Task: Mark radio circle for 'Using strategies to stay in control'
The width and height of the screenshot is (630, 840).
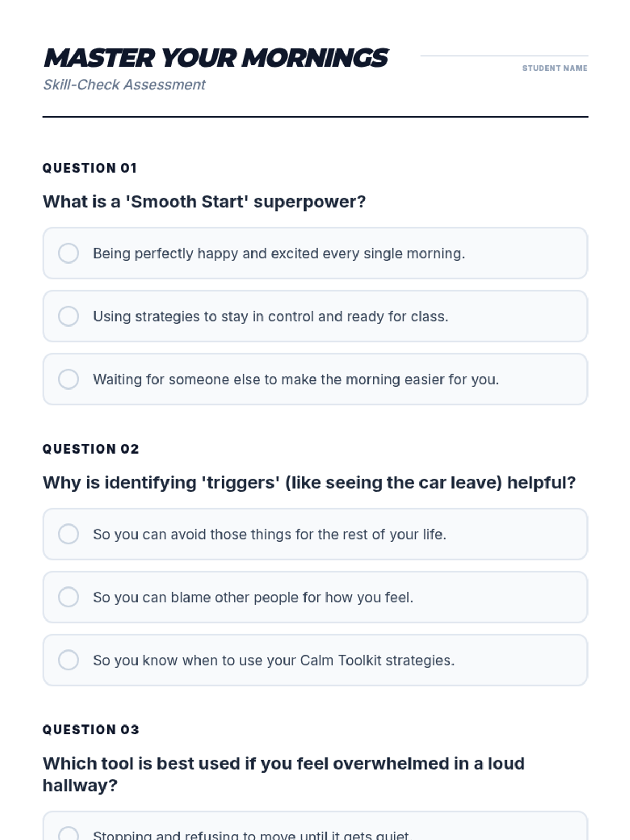Action: pyautogui.click(x=68, y=316)
